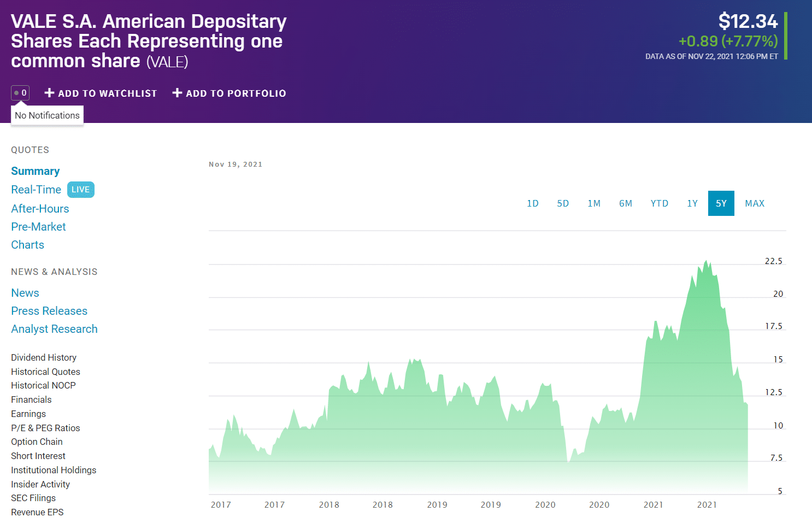This screenshot has width=812, height=523.
Task: Switch chart to 1M range
Action: (x=594, y=203)
